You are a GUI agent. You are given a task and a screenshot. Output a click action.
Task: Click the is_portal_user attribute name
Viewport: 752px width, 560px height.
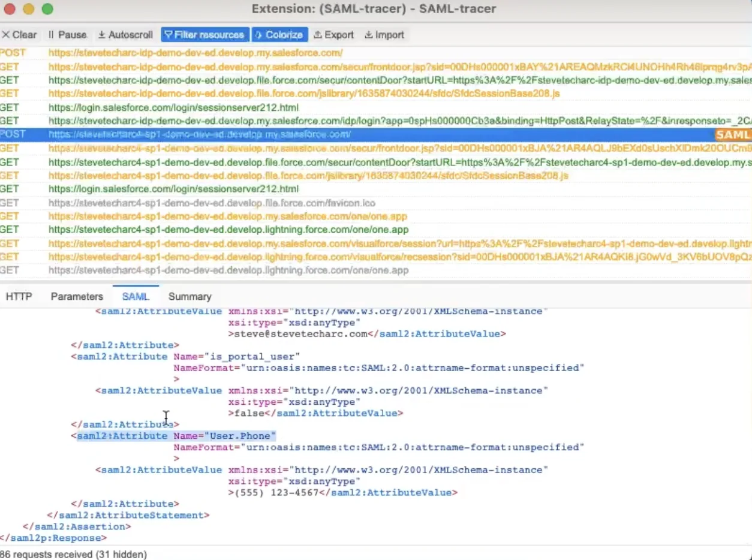[x=252, y=356]
